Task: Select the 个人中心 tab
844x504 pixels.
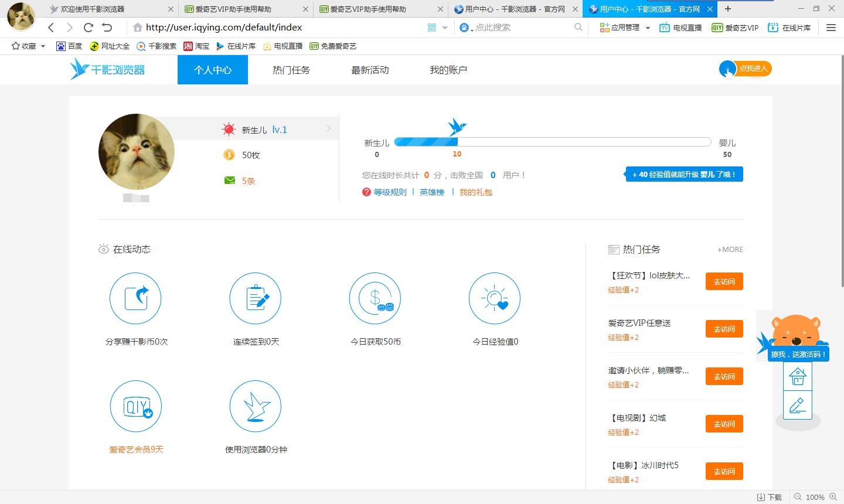Action: pos(213,70)
